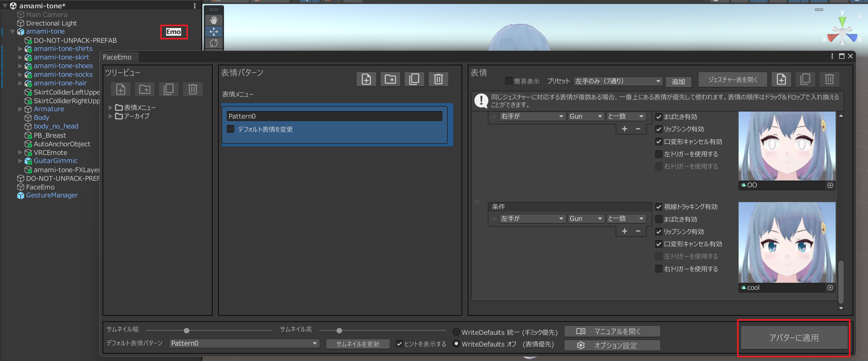The height and width of the screenshot is (361, 868).
Task: Click copy icon in ツリービュー
Action: coord(169,89)
